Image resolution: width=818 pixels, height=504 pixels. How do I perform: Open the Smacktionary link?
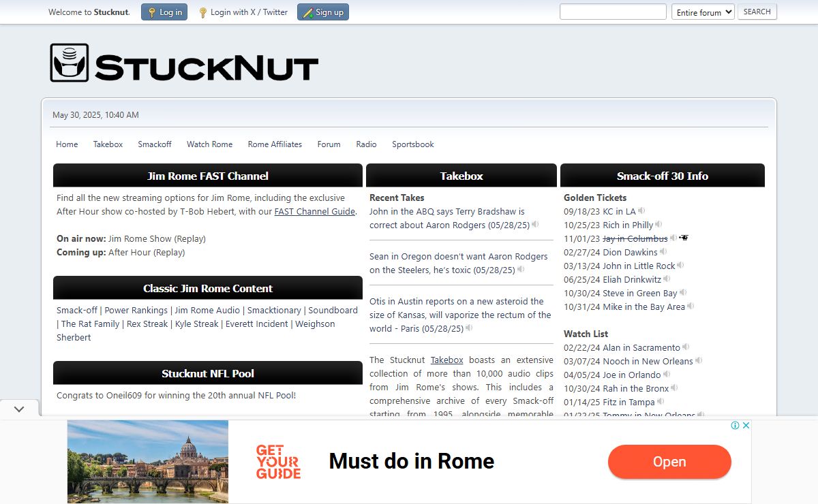point(274,311)
